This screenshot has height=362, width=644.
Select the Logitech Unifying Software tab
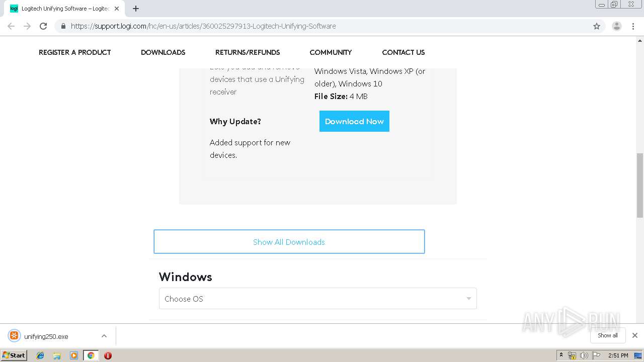(x=64, y=9)
